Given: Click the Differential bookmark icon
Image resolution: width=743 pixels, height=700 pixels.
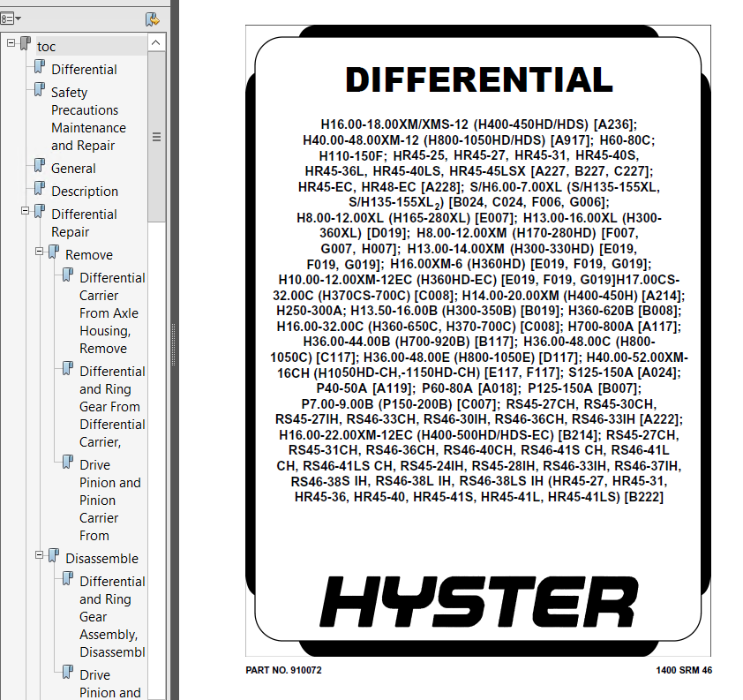Looking at the screenshot, I should pos(39,67).
